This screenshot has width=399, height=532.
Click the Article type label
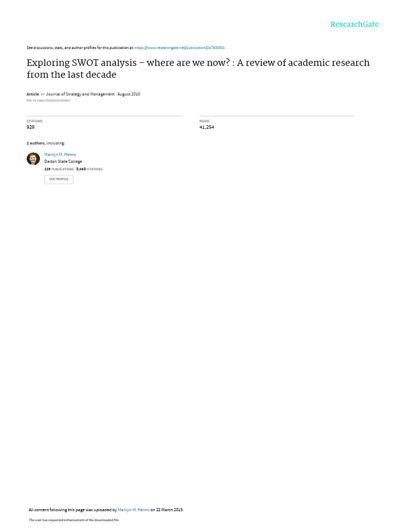coord(33,94)
